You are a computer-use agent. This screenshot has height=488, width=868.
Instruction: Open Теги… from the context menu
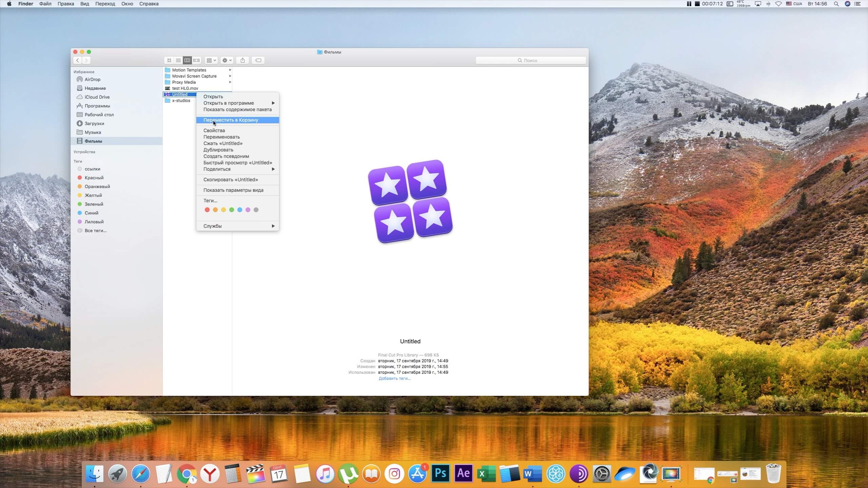237,201
